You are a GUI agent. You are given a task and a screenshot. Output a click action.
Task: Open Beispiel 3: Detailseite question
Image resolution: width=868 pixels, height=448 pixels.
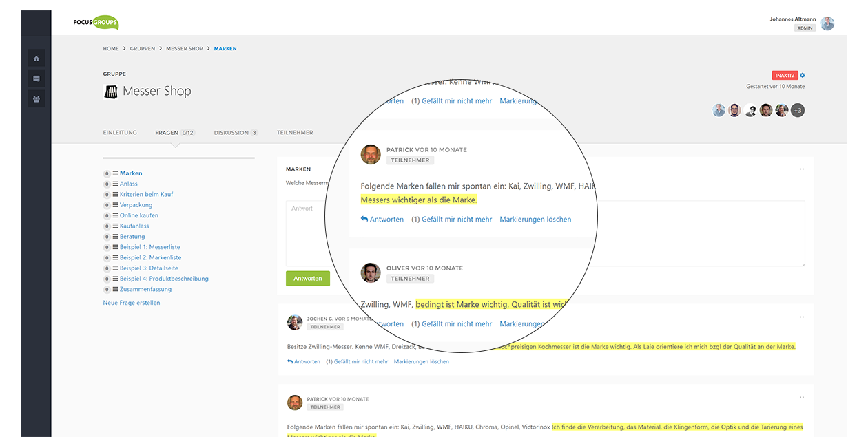click(x=149, y=268)
